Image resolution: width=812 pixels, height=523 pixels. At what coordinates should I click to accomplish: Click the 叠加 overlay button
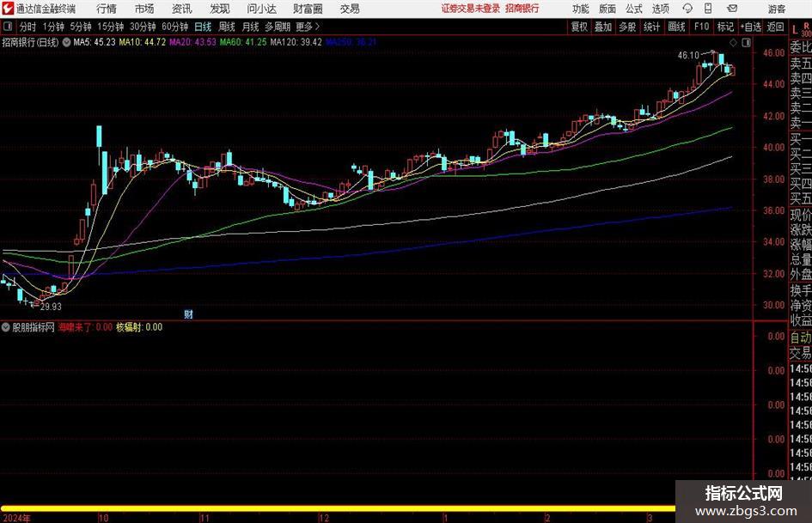coord(603,27)
